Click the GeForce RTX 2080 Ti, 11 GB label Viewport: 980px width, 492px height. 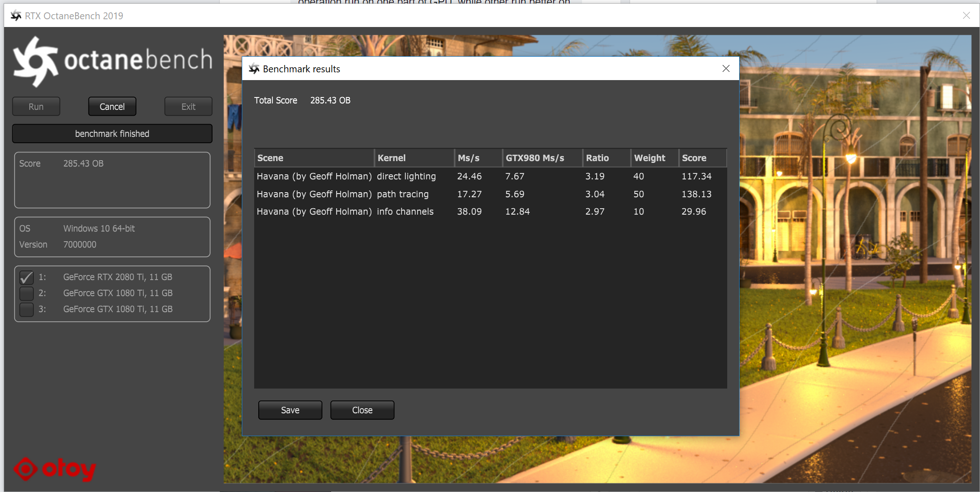pyautogui.click(x=118, y=277)
